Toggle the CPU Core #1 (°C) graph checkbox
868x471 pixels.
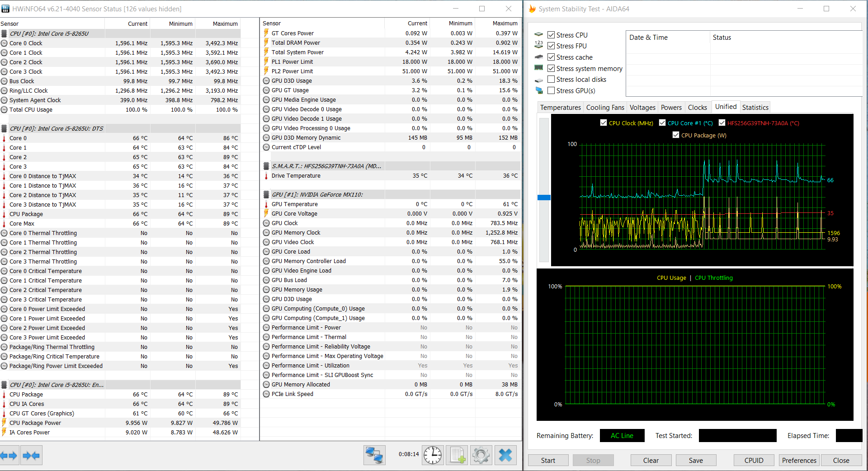(x=662, y=122)
